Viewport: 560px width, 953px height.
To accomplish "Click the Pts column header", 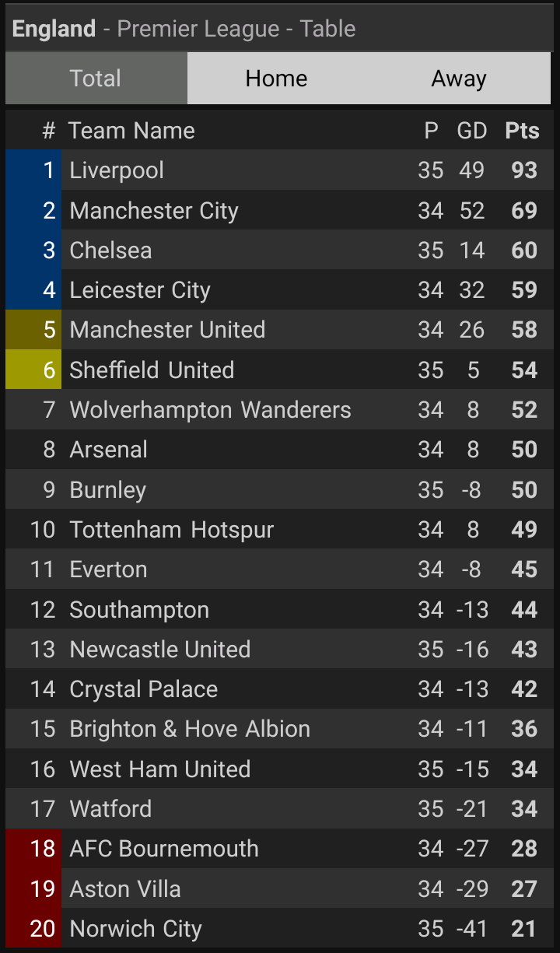I will 522,131.
